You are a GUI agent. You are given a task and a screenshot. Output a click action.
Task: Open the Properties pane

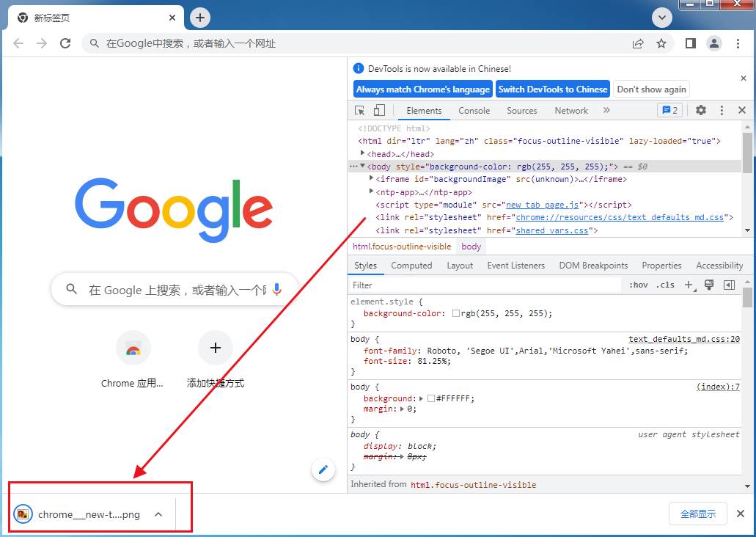click(x=661, y=266)
